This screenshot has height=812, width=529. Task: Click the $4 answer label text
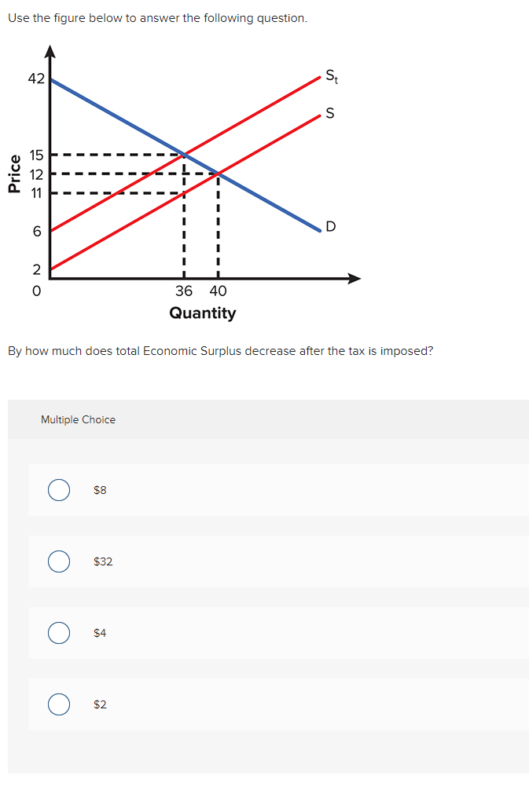coord(100,633)
